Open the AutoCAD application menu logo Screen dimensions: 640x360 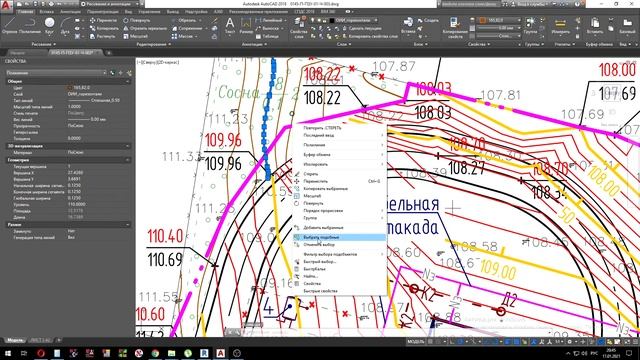pyautogui.click(x=6, y=5)
